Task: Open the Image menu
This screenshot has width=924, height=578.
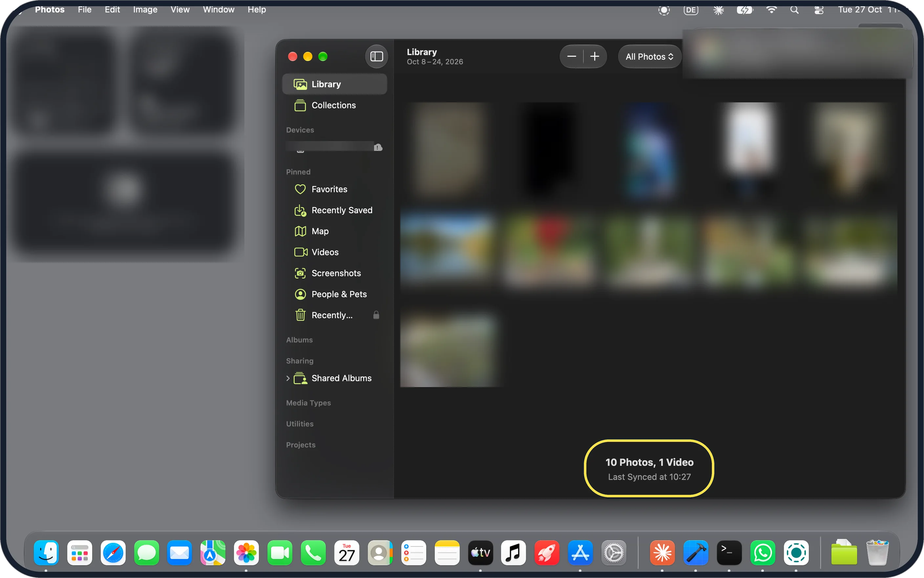Action: pos(145,10)
